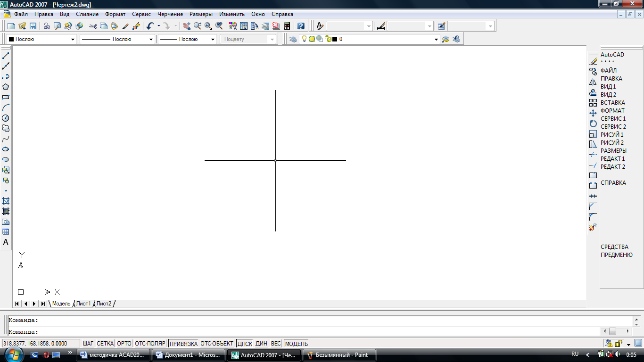The image size is (644, 362).
Task: Toggle ПРИВЯЗКА object snap
Action: point(184,344)
